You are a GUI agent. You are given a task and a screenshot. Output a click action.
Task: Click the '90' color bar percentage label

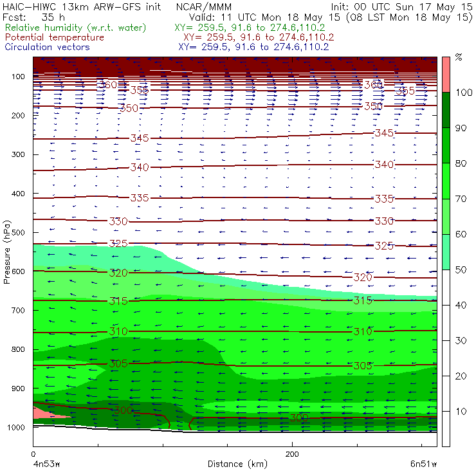tap(461, 128)
